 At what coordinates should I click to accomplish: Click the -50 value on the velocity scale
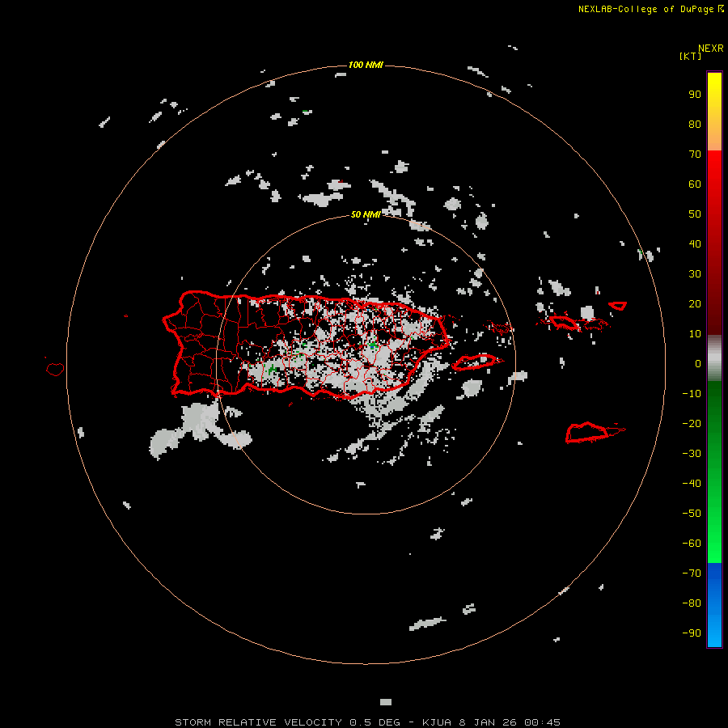coord(692,514)
